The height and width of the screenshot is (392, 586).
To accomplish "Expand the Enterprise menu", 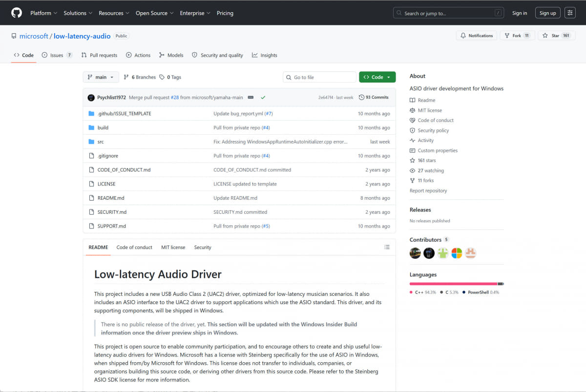I will pos(195,13).
